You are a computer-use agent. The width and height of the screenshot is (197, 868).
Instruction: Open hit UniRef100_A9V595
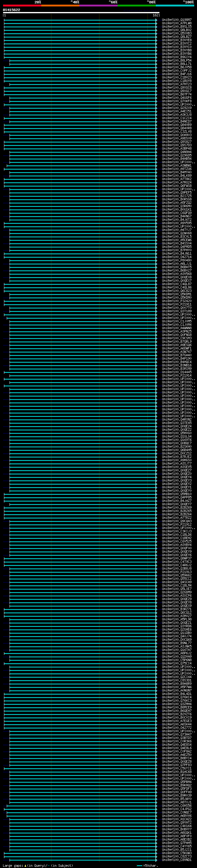[x=176, y=223]
